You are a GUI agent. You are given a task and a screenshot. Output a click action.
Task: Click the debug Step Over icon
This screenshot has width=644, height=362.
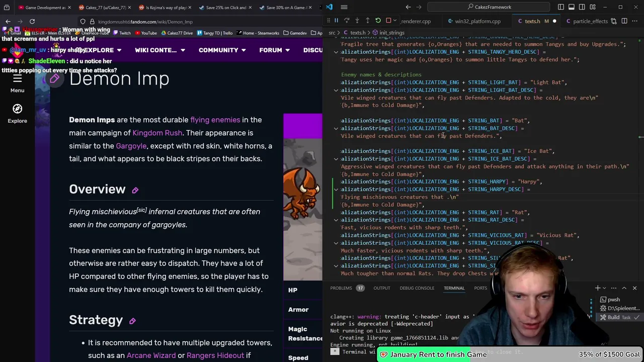pos(347,21)
